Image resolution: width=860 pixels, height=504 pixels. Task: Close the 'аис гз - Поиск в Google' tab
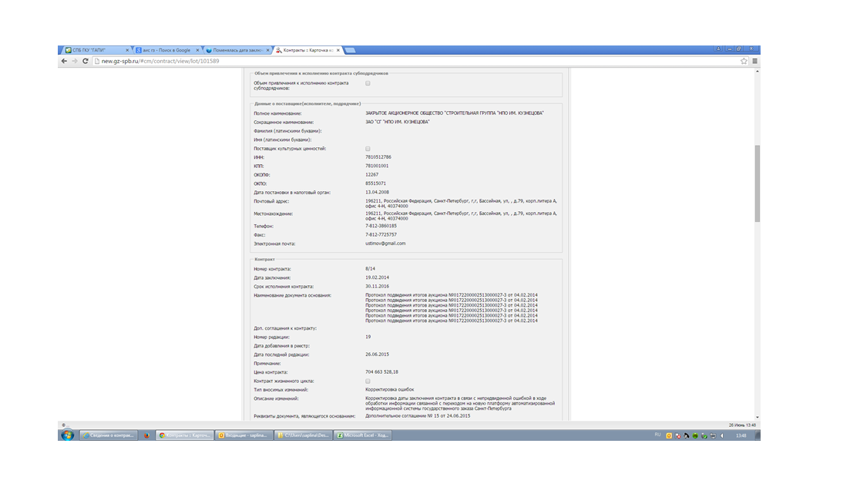click(x=197, y=50)
